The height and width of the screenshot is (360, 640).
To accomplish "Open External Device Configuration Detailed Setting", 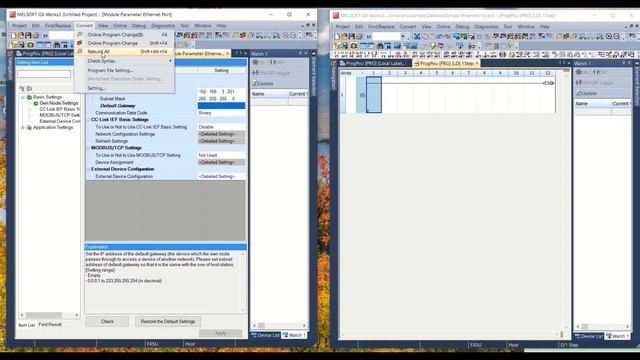I will [x=221, y=176].
